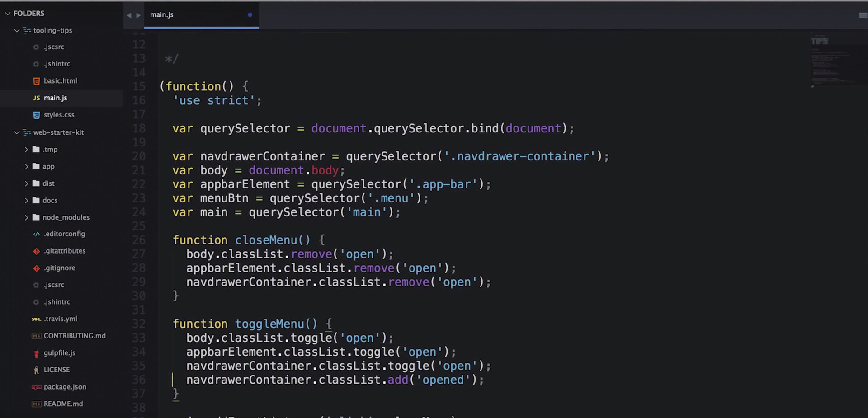Click the git icon of .gitignore
This screenshot has width=868, height=418.
[37, 268]
